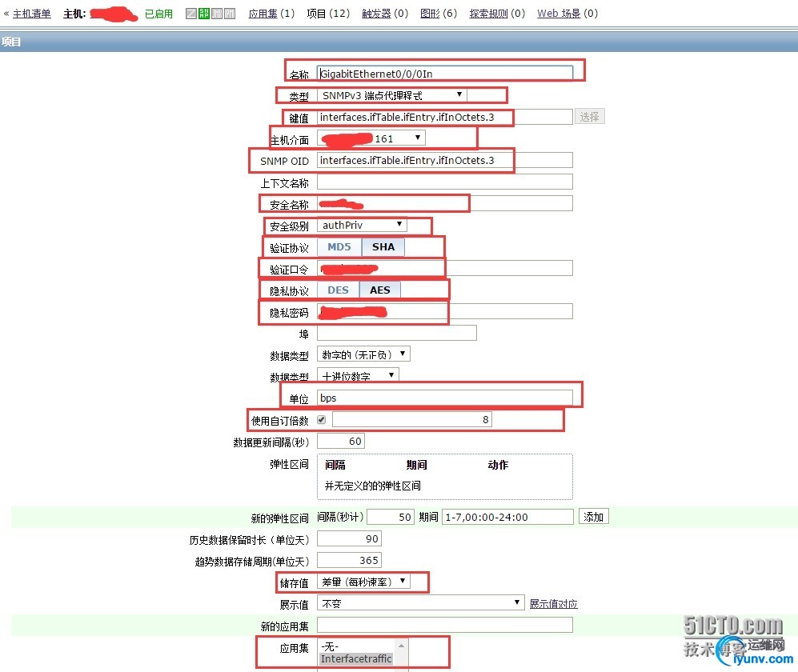
Task: Click the 安全名称 input field
Action: (445, 203)
